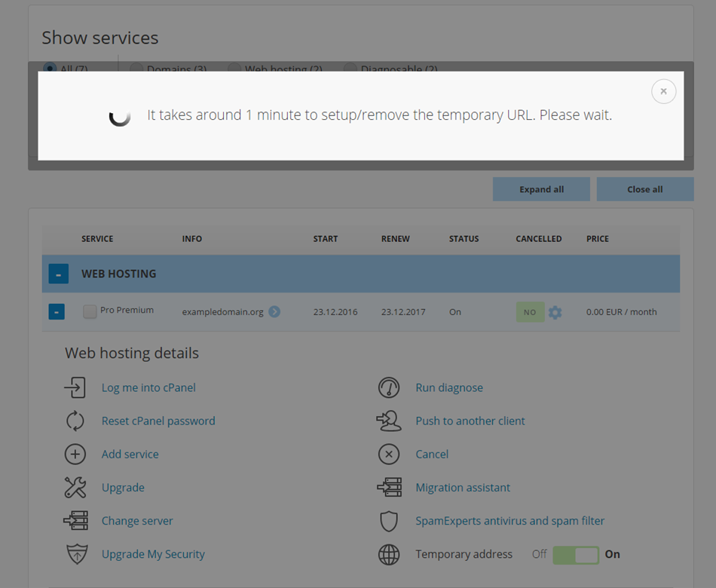Click the Temporary address globe icon

click(389, 554)
